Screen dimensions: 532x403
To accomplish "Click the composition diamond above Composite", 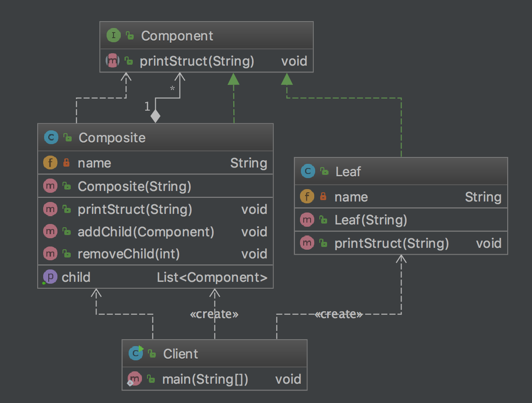I will coord(155,116).
